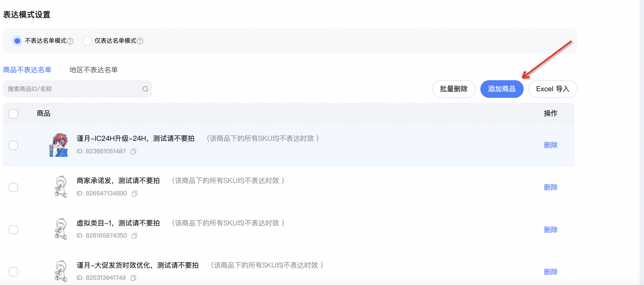Viewport: 644px width, 285px height.
Task: Switch to 商品不表达名单 tab
Action: pyautogui.click(x=27, y=70)
